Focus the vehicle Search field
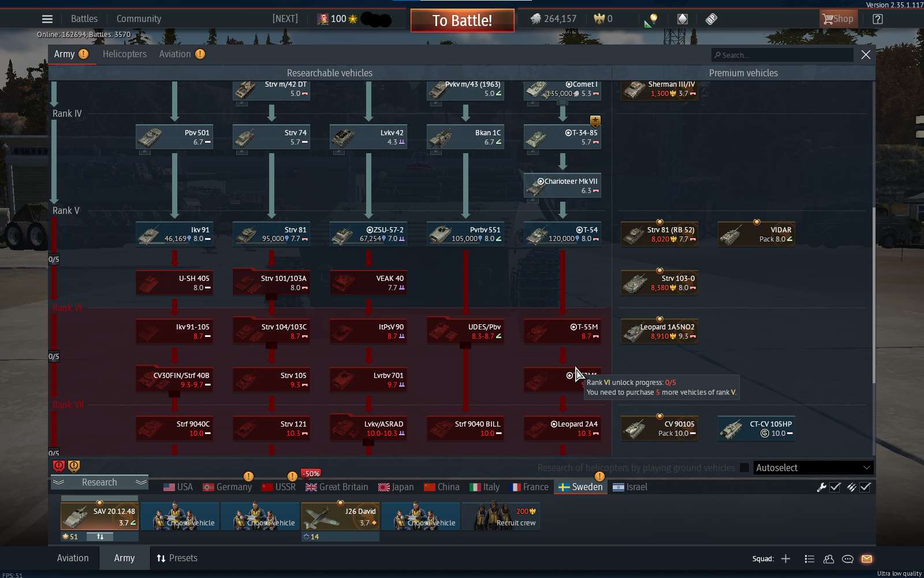The image size is (924, 578). 782,55
